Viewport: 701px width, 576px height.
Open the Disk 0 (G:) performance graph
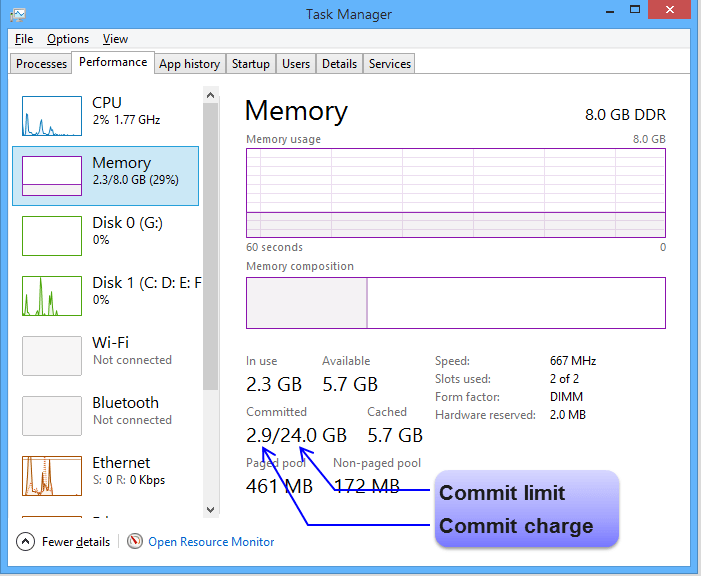point(52,236)
